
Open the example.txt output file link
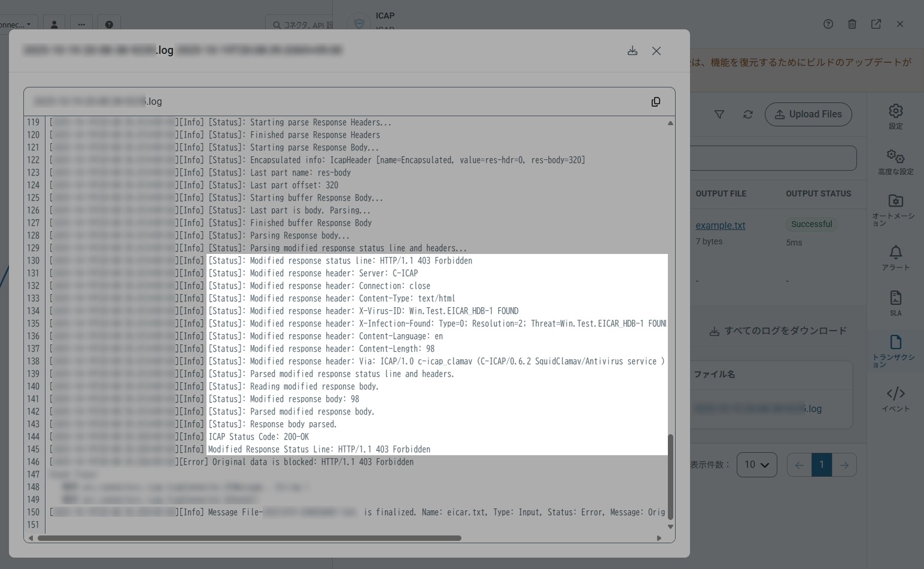tap(720, 225)
